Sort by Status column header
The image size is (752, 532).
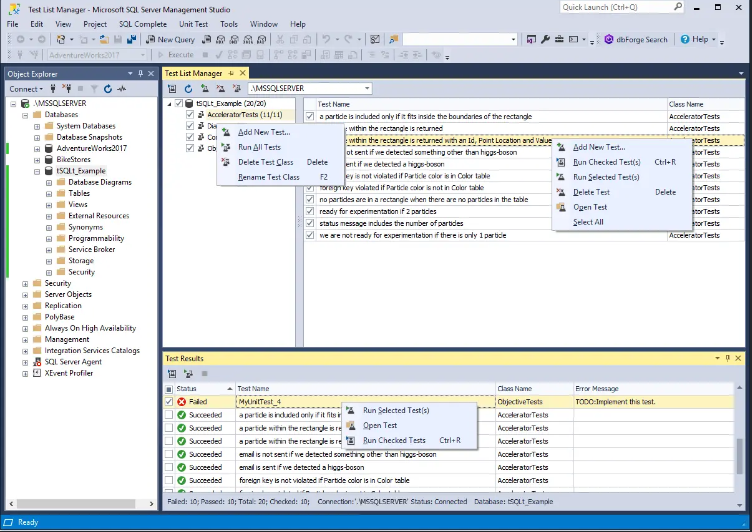[205, 389]
